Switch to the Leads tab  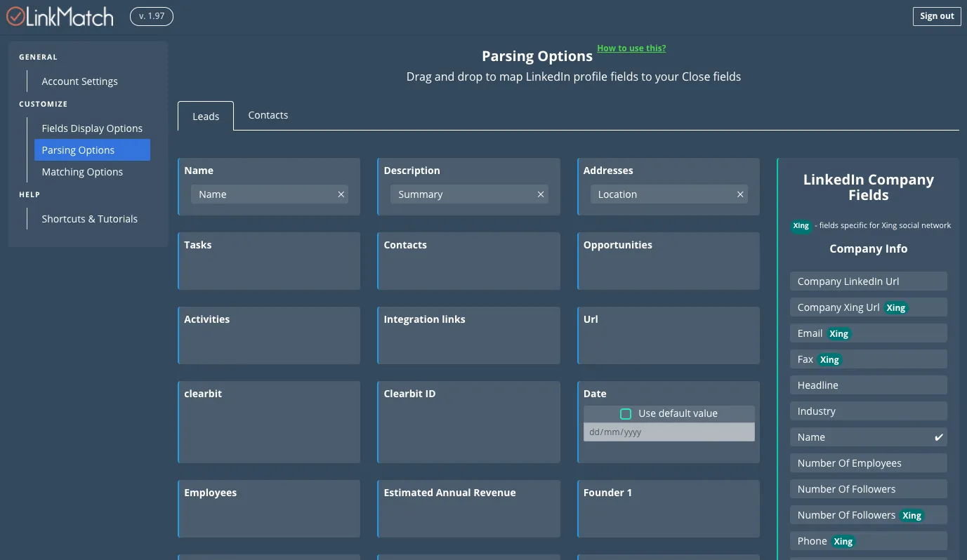206,116
